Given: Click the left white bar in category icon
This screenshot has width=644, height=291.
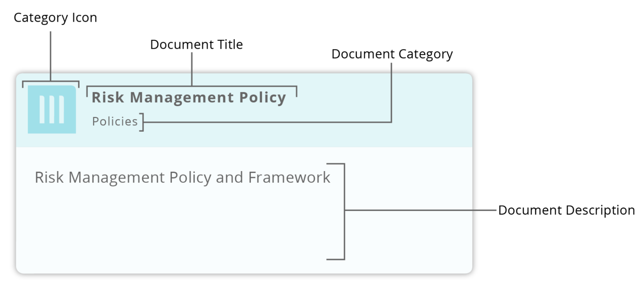Looking at the screenshot, I should click(x=42, y=110).
